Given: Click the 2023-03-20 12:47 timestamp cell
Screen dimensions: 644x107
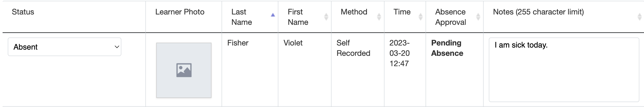Looking at the screenshot, I should pyautogui.click(x=399, y=53).
